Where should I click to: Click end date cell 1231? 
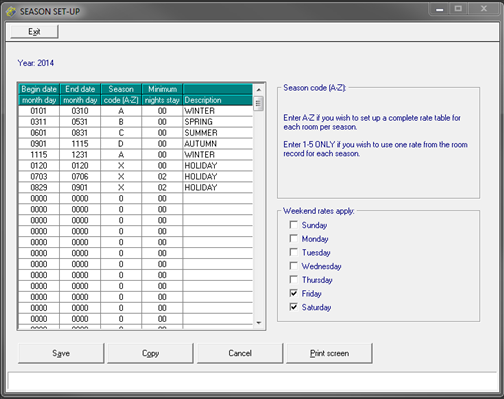pyautogui.click(x=80, y=155)
